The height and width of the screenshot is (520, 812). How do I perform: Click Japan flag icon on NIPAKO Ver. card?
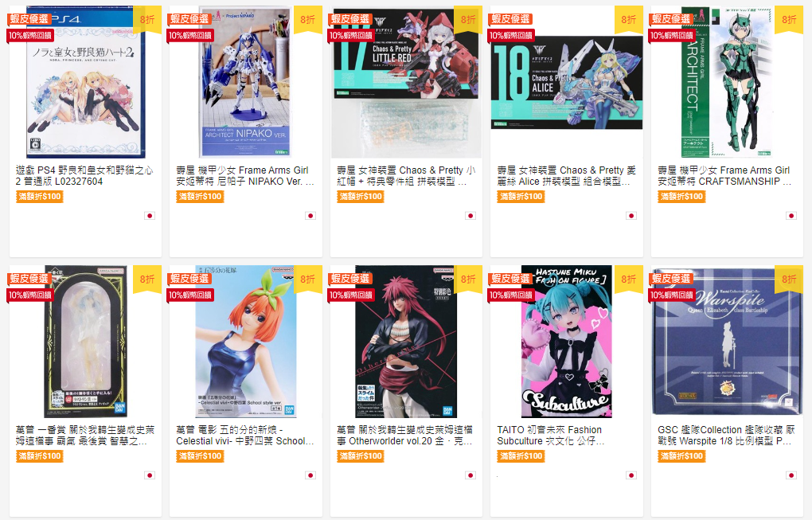[x=310, y=216]
